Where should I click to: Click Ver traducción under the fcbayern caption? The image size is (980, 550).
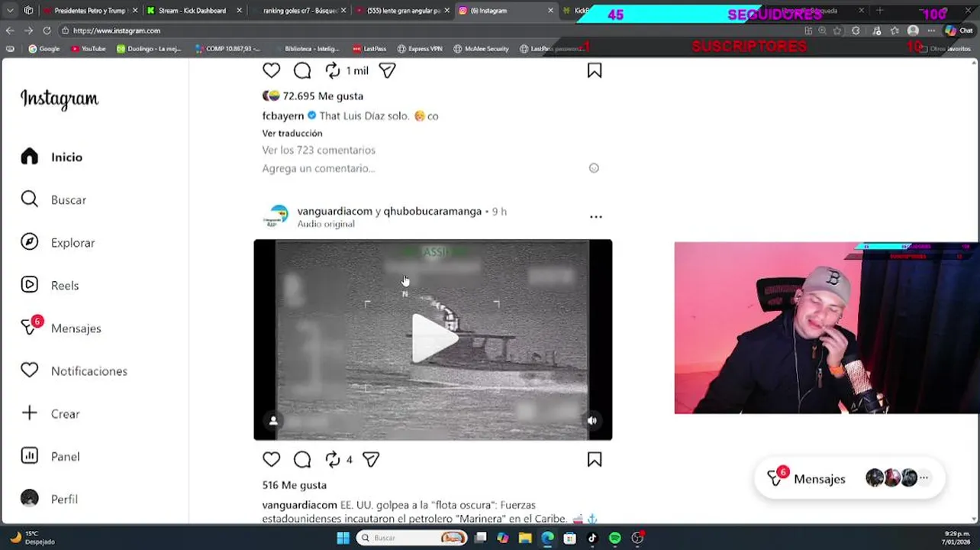292,133
